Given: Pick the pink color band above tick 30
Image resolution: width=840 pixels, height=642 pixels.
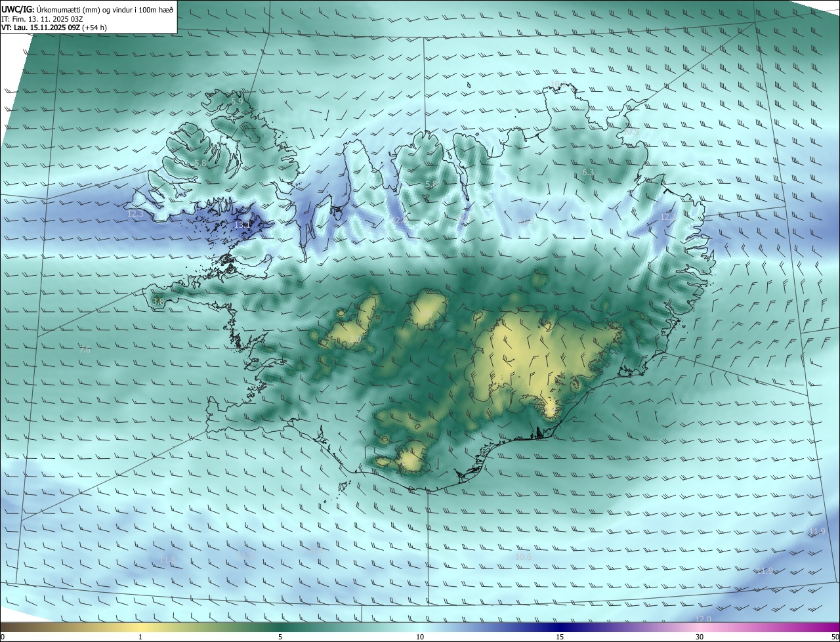Looking at the screenshot, I should pyautogui.click(x=700, y=627).
